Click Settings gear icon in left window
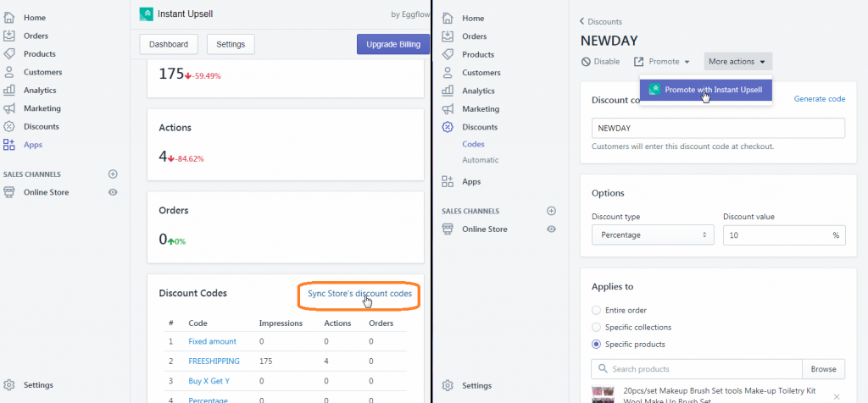The image size is (868, 403). point(8,384)
